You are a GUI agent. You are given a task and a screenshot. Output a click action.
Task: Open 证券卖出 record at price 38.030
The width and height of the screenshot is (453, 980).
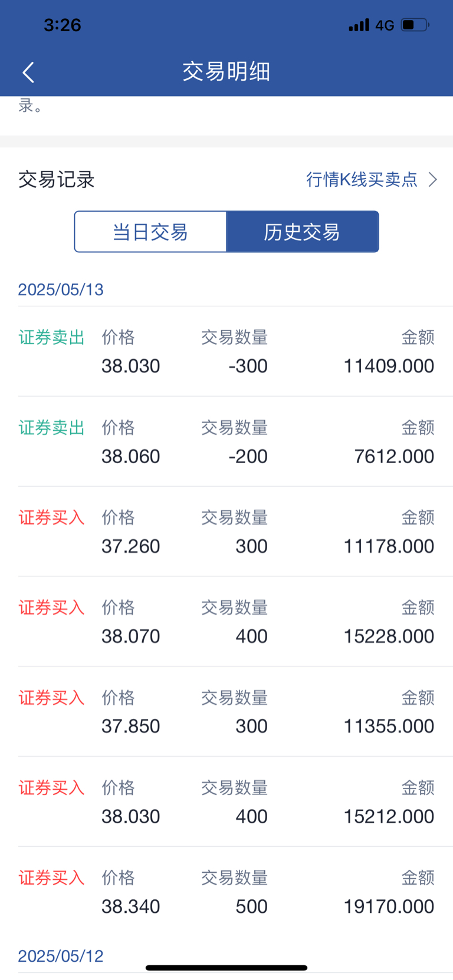point(226,351)
